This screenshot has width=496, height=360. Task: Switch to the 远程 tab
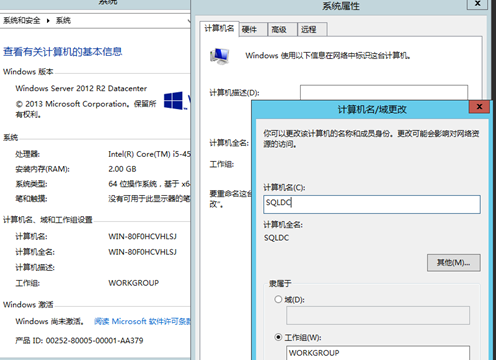point(312,29)
